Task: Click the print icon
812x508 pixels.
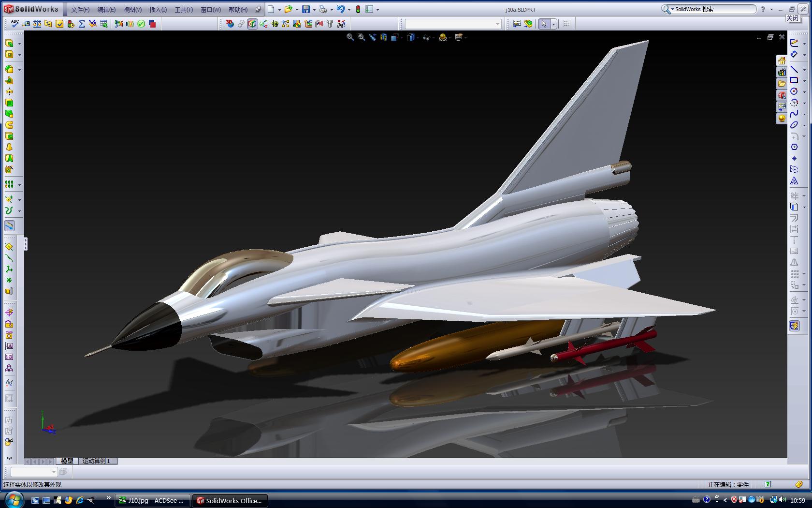Action: (x=323, y=9)
